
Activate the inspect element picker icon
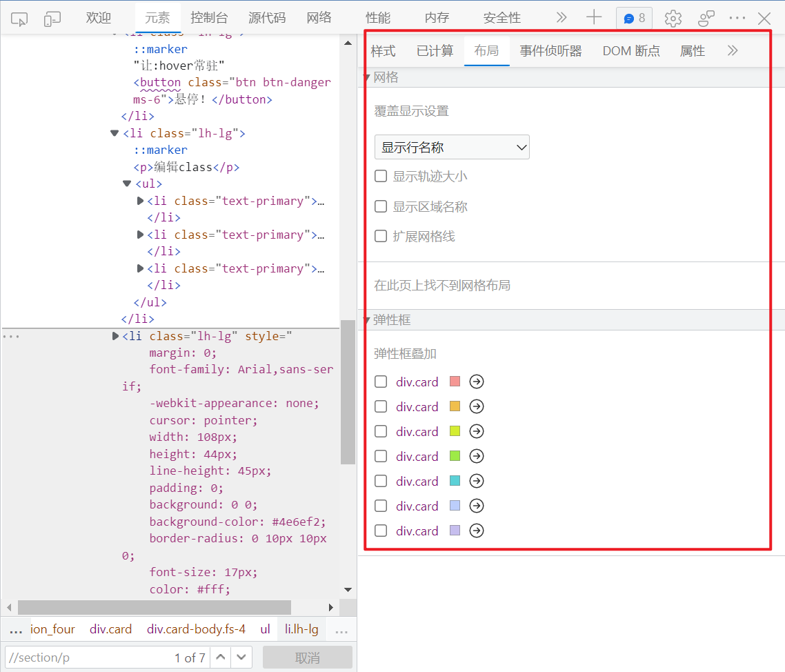coord(20,19)
